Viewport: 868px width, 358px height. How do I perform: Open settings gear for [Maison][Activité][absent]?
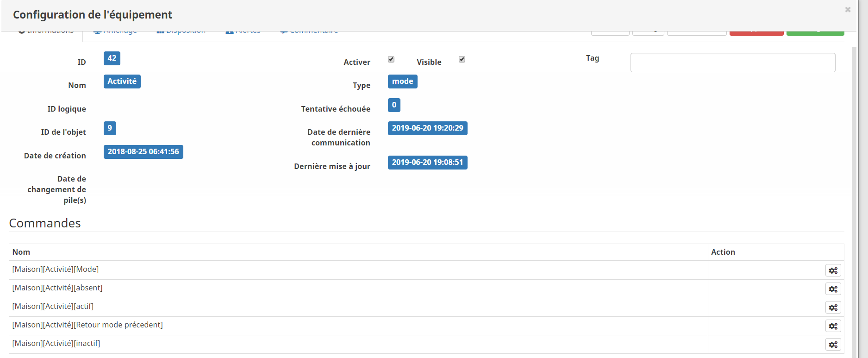point(833,289)
